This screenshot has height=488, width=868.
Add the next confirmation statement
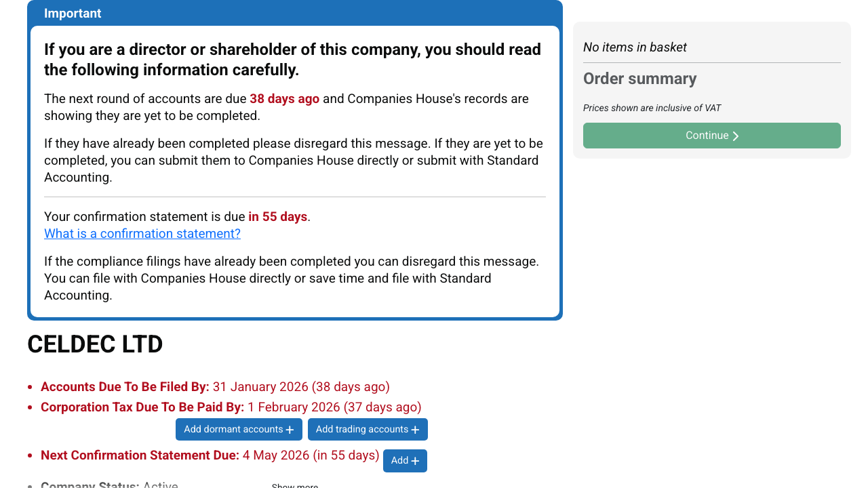click(405, 461)
